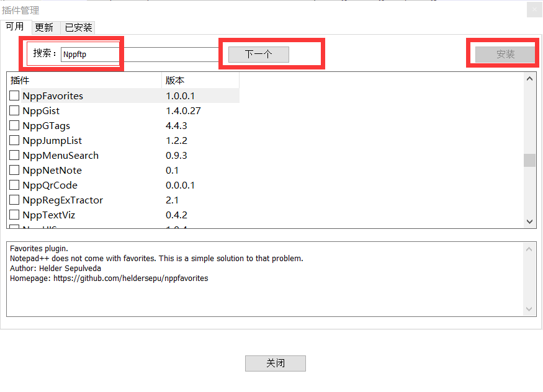Check the NppGist plugin checkbox

click(x=14, y=110)
